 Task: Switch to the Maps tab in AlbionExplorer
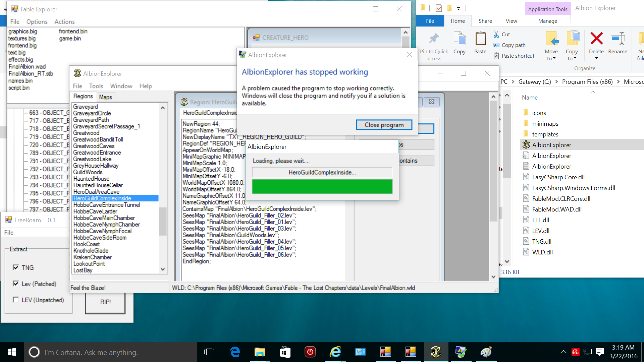105,96
